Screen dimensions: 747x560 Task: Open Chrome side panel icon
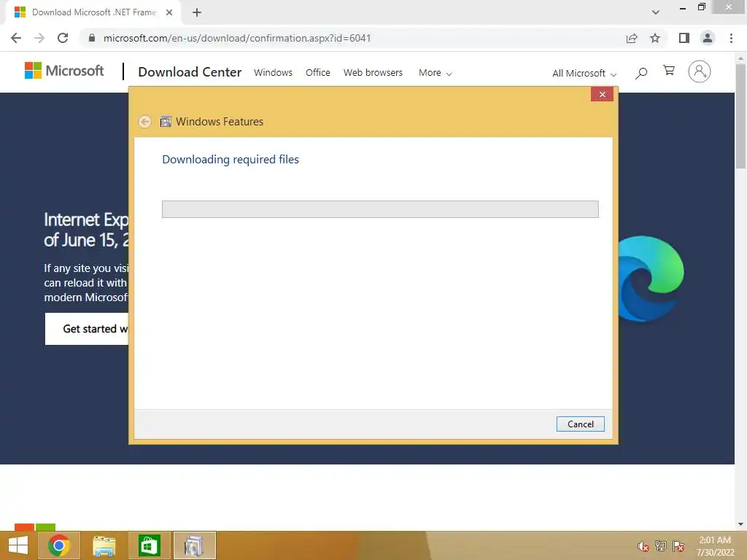684,38
